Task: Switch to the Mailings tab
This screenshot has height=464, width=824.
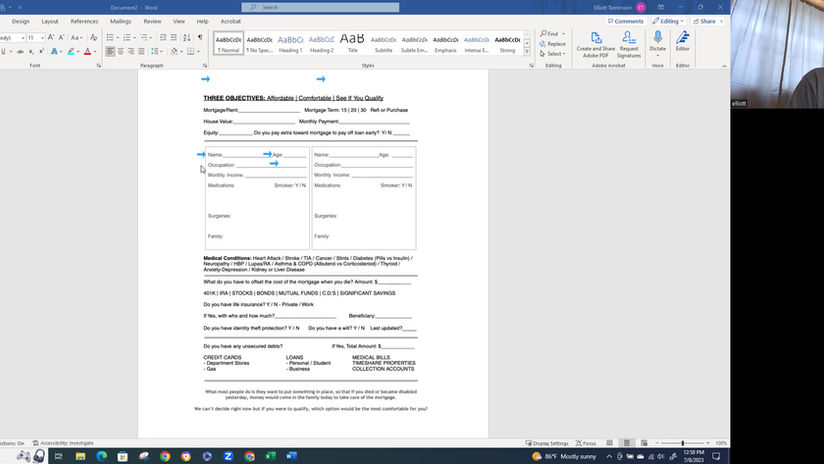Action: (120, 22)
